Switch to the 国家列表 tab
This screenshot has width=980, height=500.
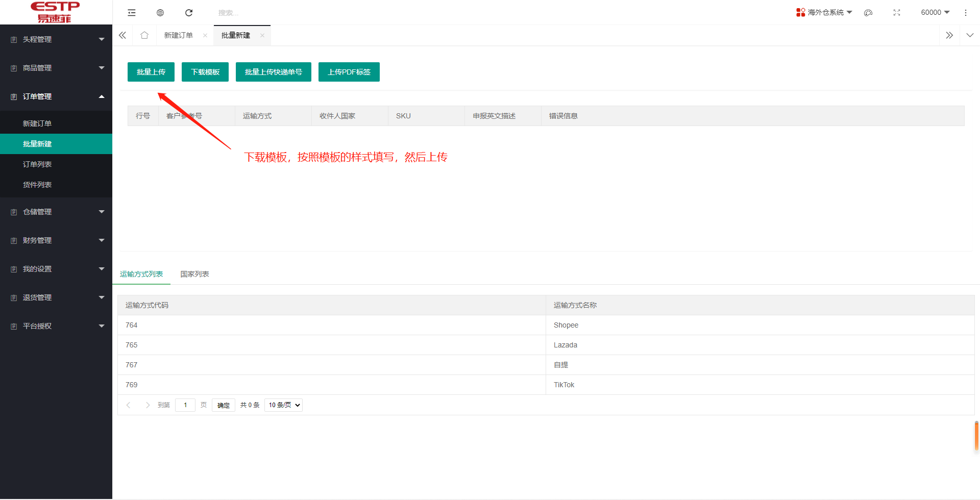(x=194, y=274)
